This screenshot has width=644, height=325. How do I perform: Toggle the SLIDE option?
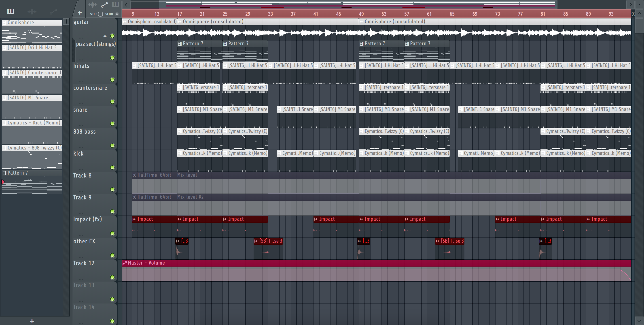click(x=117, y=14)
